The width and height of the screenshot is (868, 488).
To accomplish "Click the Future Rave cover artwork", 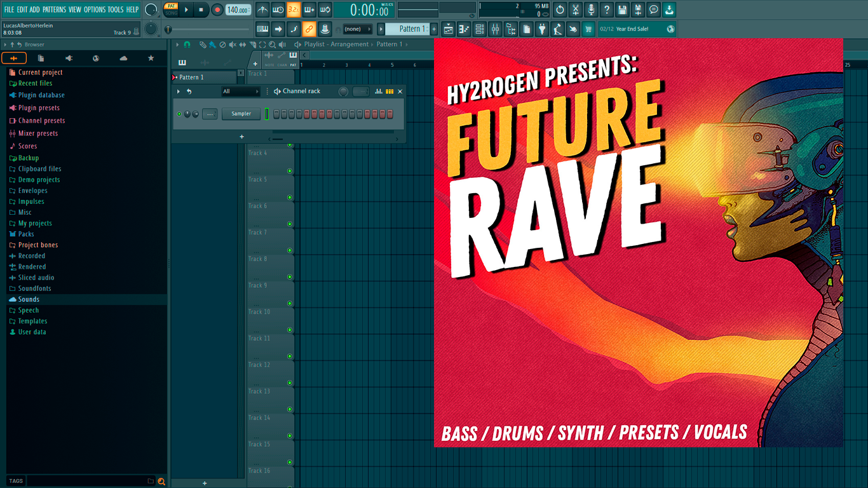I will pos(639,243).
